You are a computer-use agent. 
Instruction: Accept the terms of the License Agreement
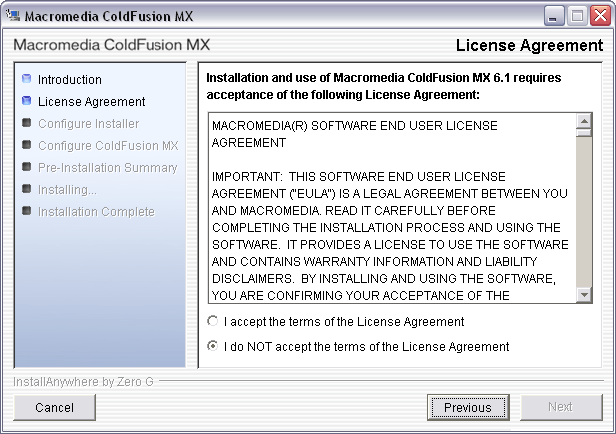click(x=212, y=322)
